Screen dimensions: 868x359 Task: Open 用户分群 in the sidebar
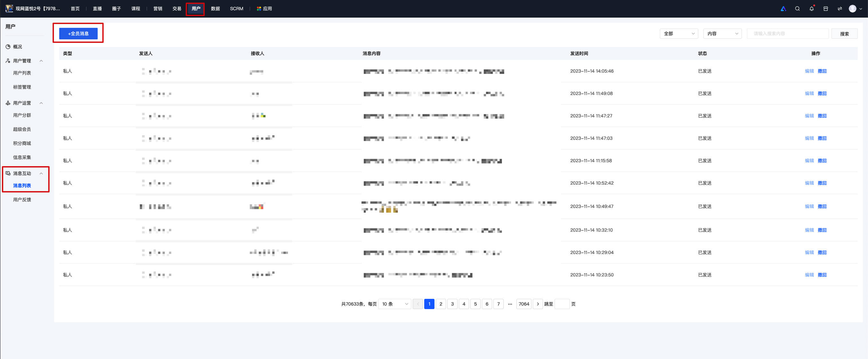click(x=22, y=116)
